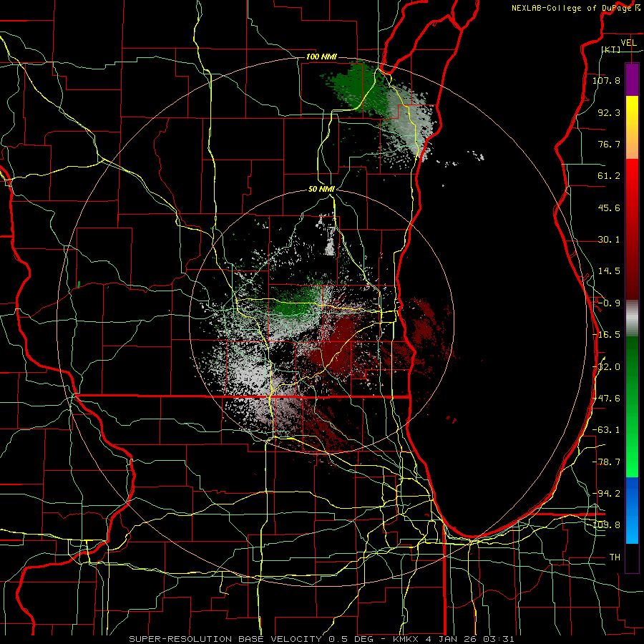Click the -109.8 velocity scale value

pos(606,525)
